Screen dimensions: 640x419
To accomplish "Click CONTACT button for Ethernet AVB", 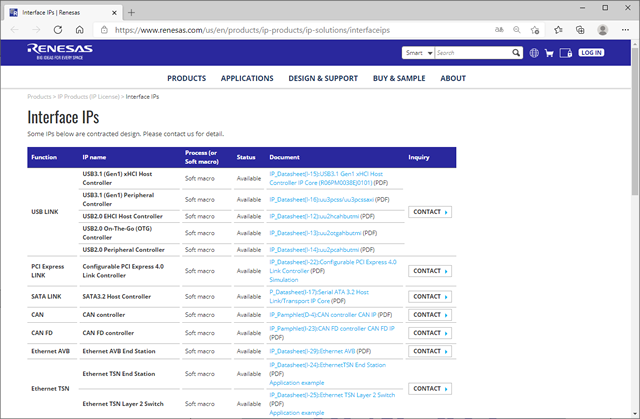I will [x=430, y=351].
